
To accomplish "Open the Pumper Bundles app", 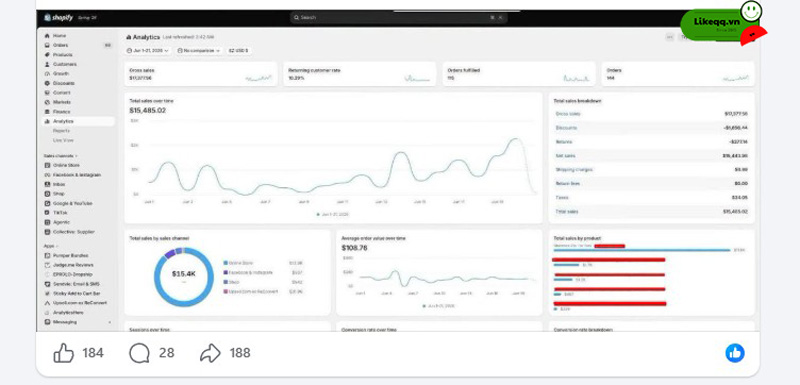I will tap(70, 255).
